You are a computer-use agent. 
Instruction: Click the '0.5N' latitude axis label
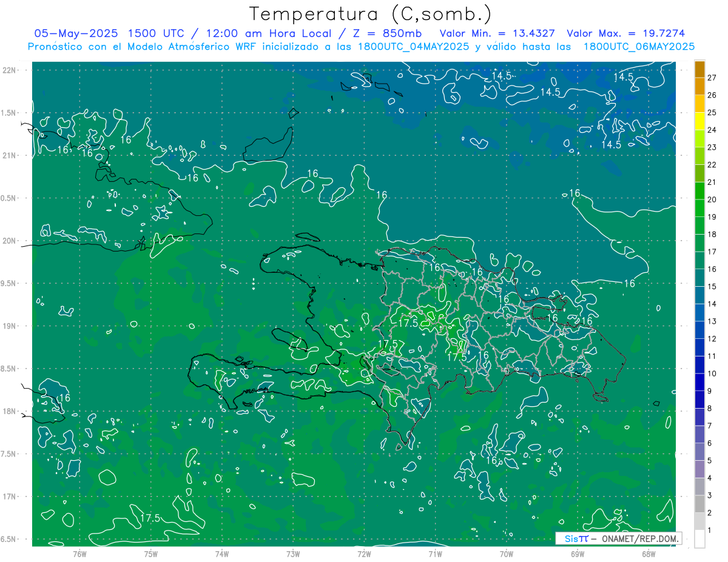click(9, 198)
